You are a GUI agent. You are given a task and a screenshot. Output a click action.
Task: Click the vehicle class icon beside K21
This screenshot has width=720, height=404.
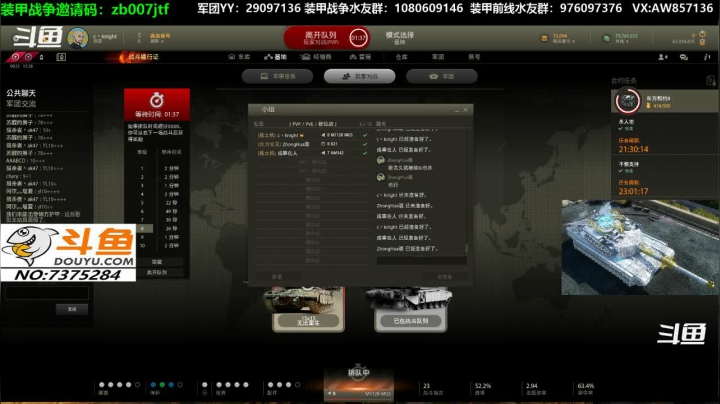[x=323, y=144]
